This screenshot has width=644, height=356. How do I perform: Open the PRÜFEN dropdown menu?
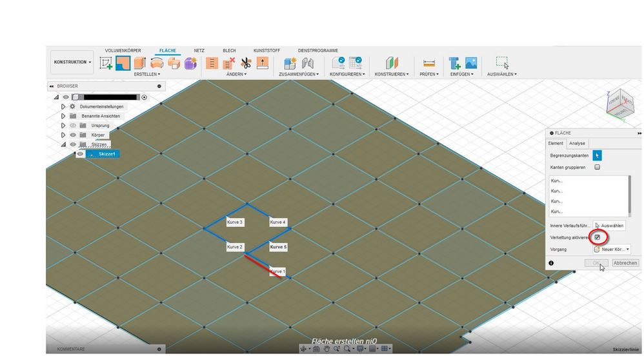point(428,74)
